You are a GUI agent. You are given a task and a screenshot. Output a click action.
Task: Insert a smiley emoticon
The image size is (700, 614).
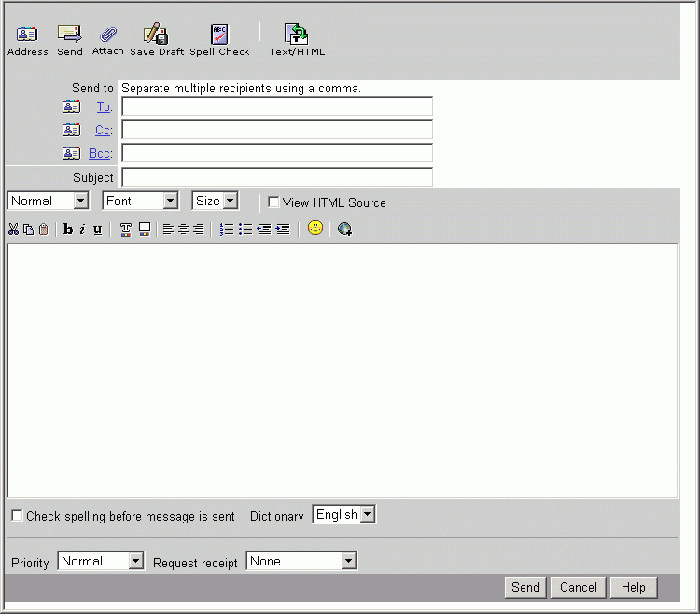(x=315, y=228)
